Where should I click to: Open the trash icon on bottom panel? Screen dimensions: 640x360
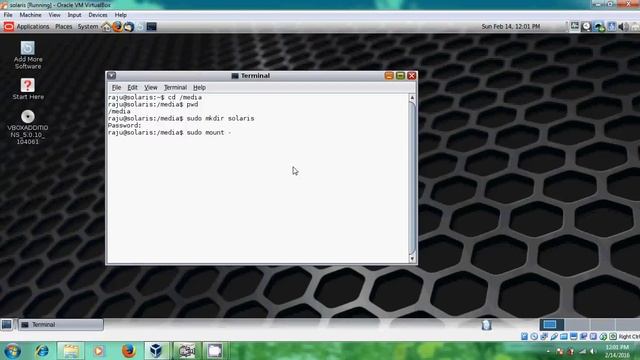click(x=486, y=325)
